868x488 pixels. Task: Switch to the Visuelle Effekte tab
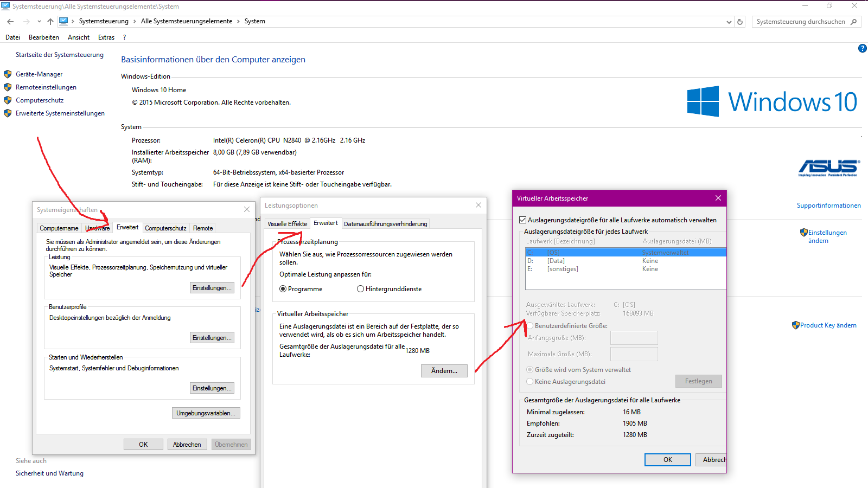tap(288, 224)
